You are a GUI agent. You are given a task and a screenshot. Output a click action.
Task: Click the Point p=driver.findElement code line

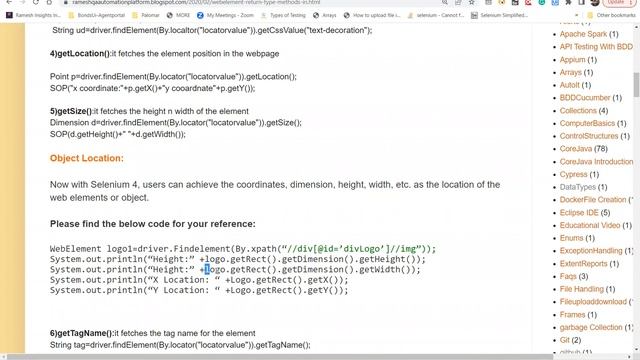tap(173, 77)
